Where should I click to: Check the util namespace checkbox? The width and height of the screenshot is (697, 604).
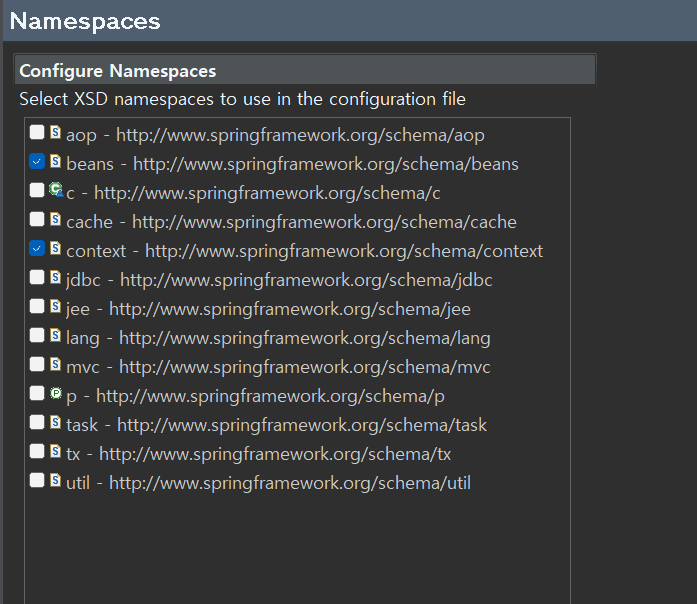tap(37, 480)
